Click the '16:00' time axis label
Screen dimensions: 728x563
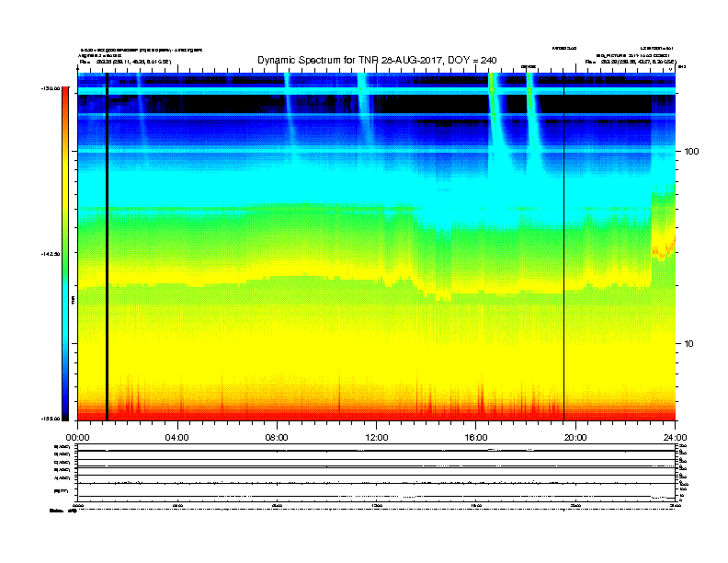tap(476, 438)
